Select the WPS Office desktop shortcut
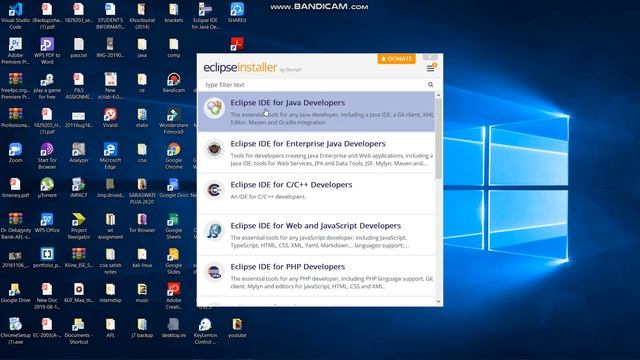This screenshot has width=640, height=360. pos(47,223)
